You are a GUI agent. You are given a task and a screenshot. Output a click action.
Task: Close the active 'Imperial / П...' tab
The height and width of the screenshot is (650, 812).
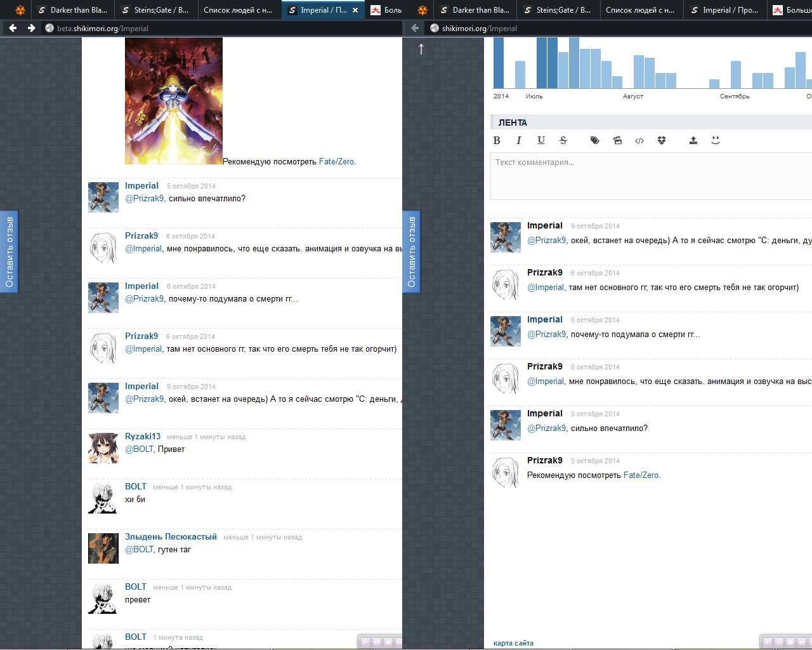click(x=355, y=10)
